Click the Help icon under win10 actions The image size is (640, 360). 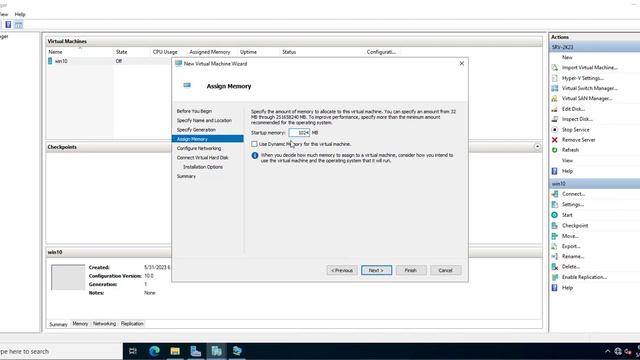pyautogui.click(x=554, y=288)
